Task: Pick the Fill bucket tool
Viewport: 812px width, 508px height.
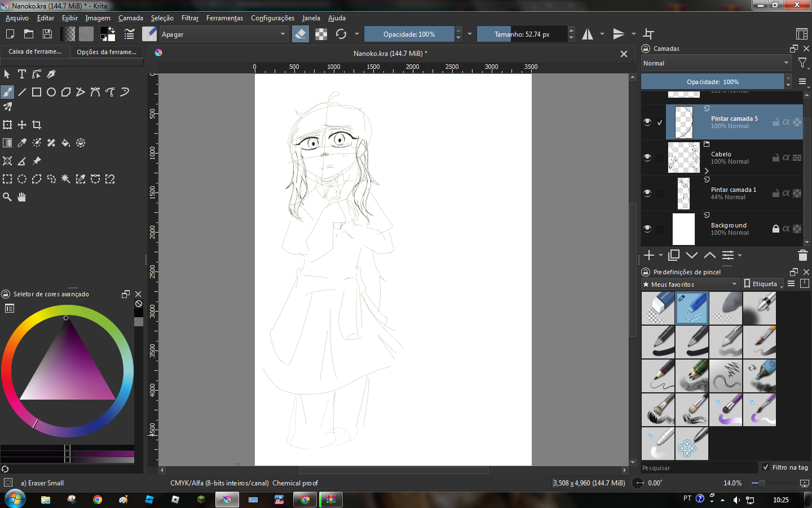Action: tap(66, 143)
